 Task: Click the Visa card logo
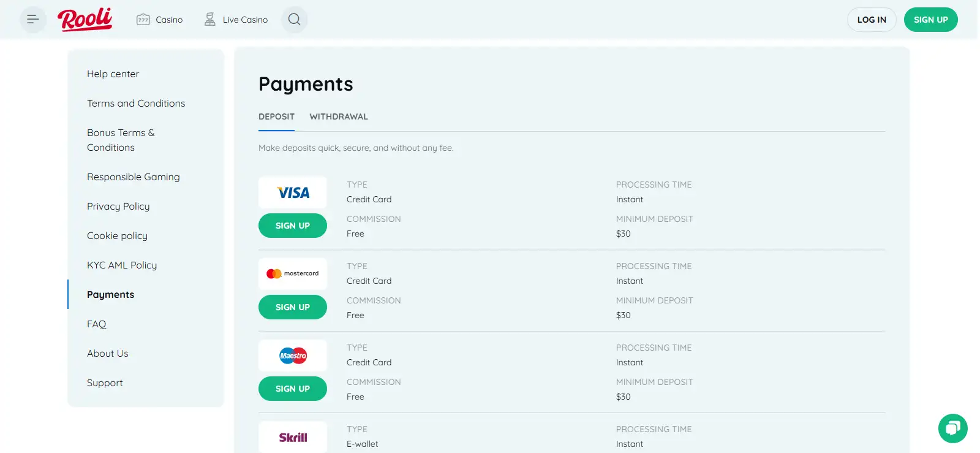293,192
